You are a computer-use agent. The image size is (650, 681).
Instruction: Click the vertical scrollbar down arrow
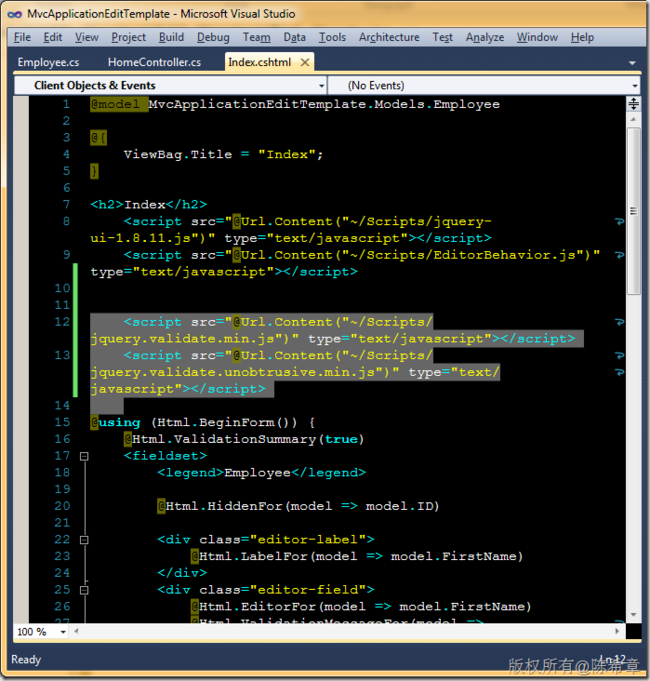click(x=634, y=615)
